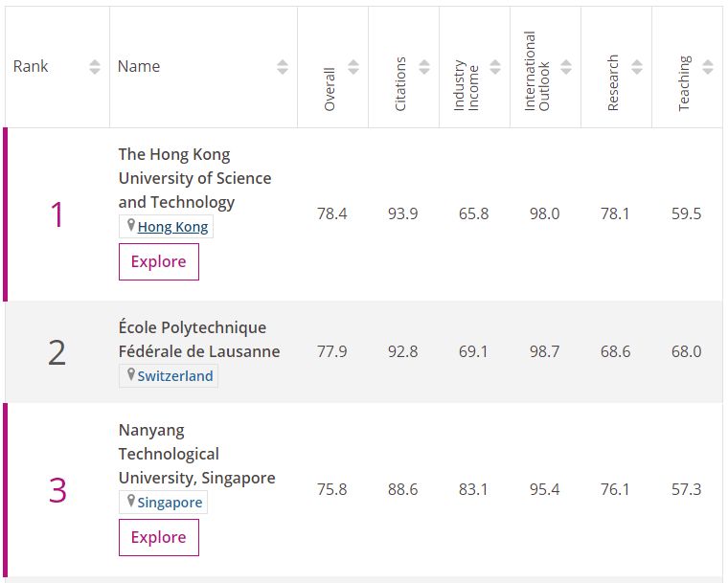Explore Nanyang Technological University button
Screen dimensions: 728x583
tap(159, 537)
